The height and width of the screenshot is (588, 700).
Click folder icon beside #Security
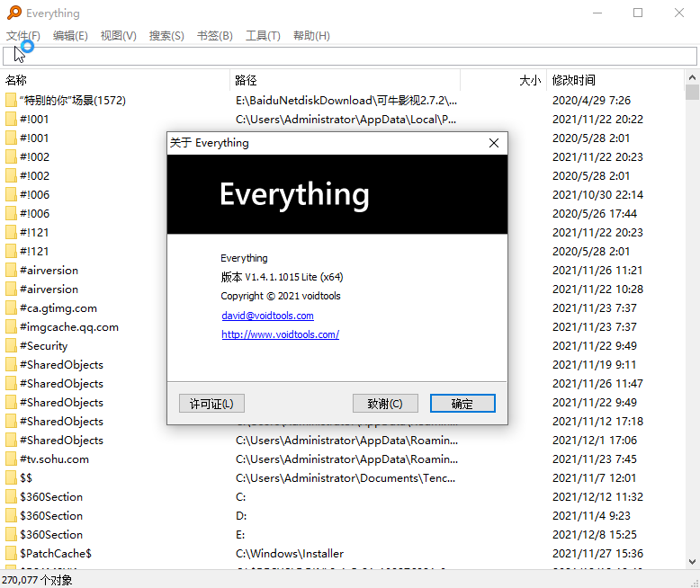(11, 346)
